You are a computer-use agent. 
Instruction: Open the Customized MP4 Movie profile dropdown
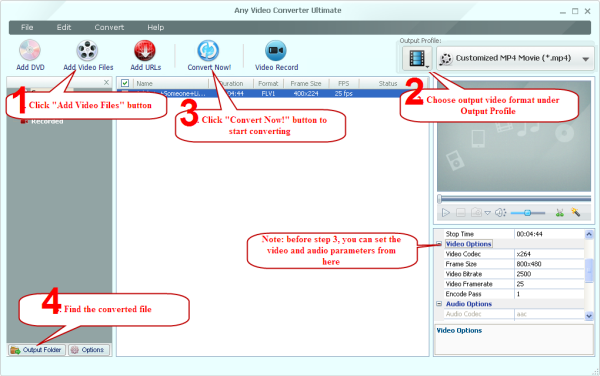point(515,59)
